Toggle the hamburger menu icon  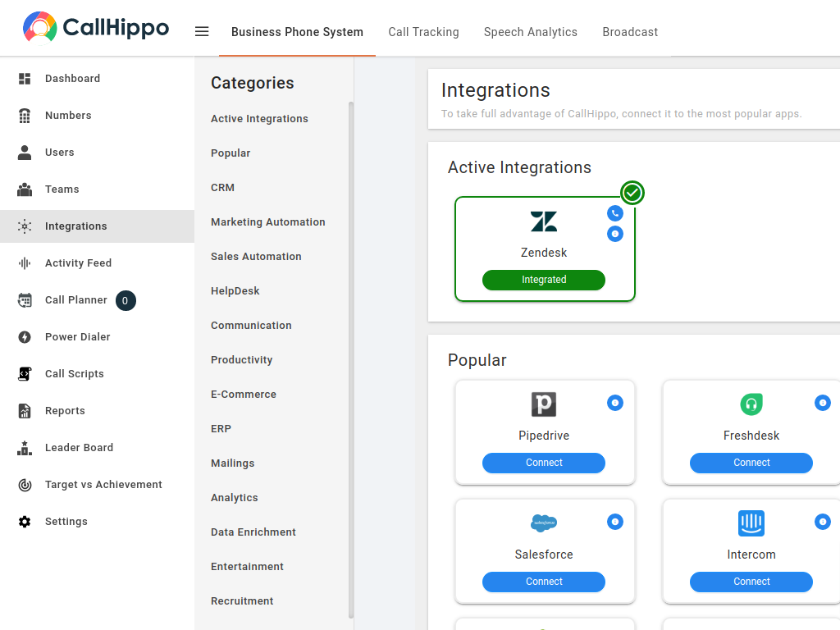[202, 32]
